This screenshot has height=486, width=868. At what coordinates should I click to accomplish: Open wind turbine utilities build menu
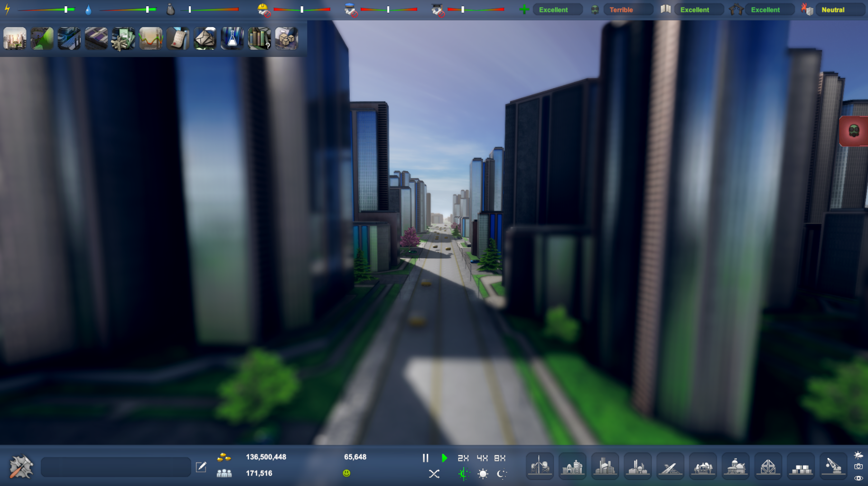[540, 467]
